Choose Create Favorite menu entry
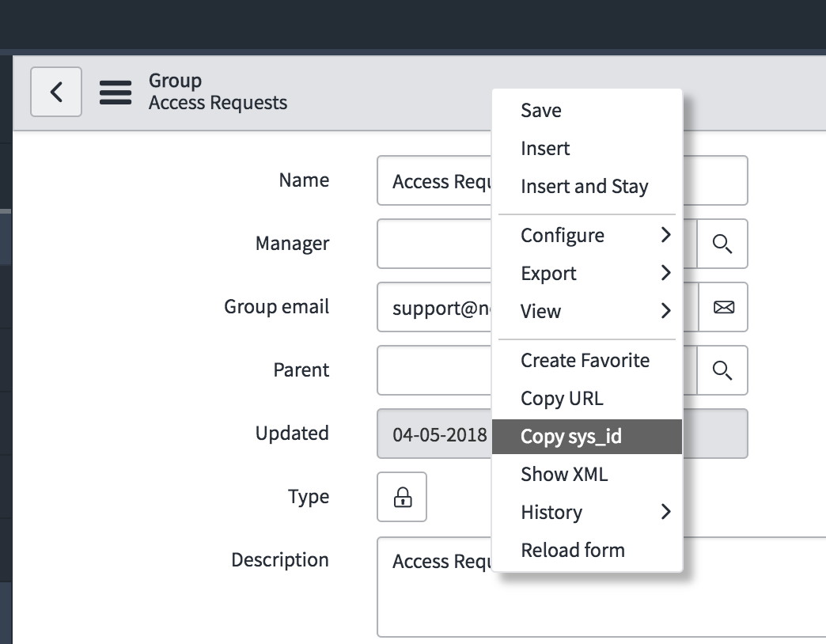This screenshot has height=644, width=826. (x=585, y=361)
